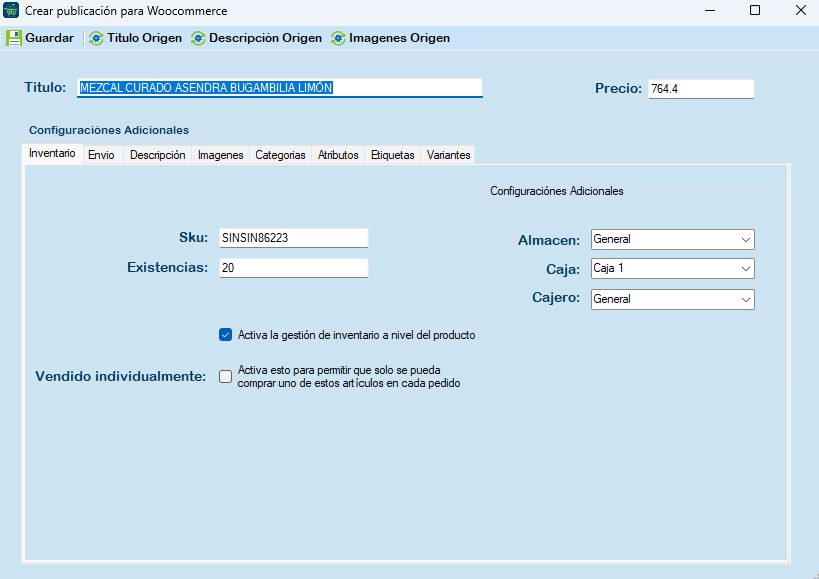
Task: Go to the Imagenes tab
Action: point(220,155)
